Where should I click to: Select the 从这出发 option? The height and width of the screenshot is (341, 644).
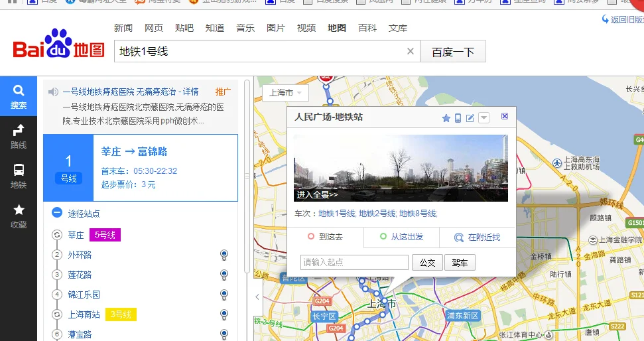click(402, 237)
